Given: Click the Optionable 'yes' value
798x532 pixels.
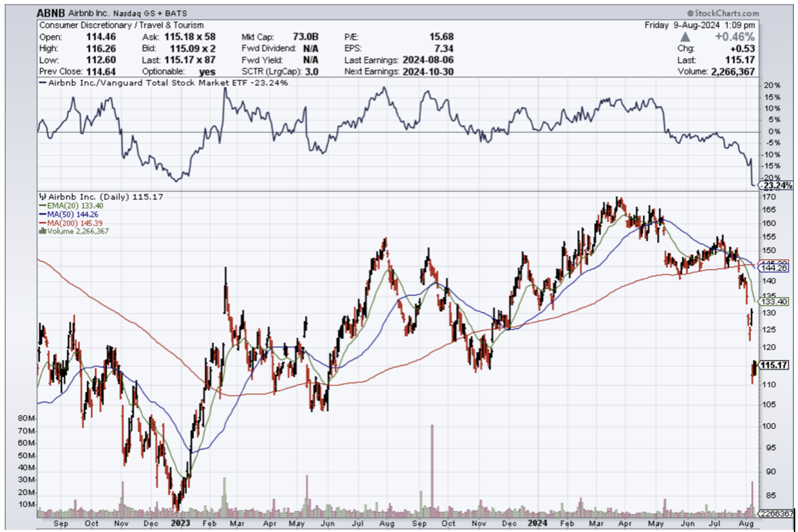Looking at the screenshot, I should pos(207,72).
